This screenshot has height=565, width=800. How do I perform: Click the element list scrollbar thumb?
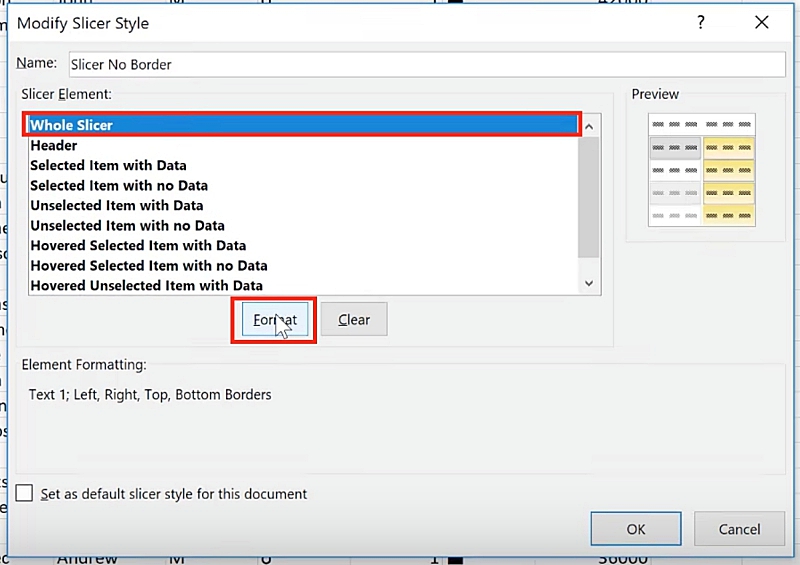[x=589, y=195]
